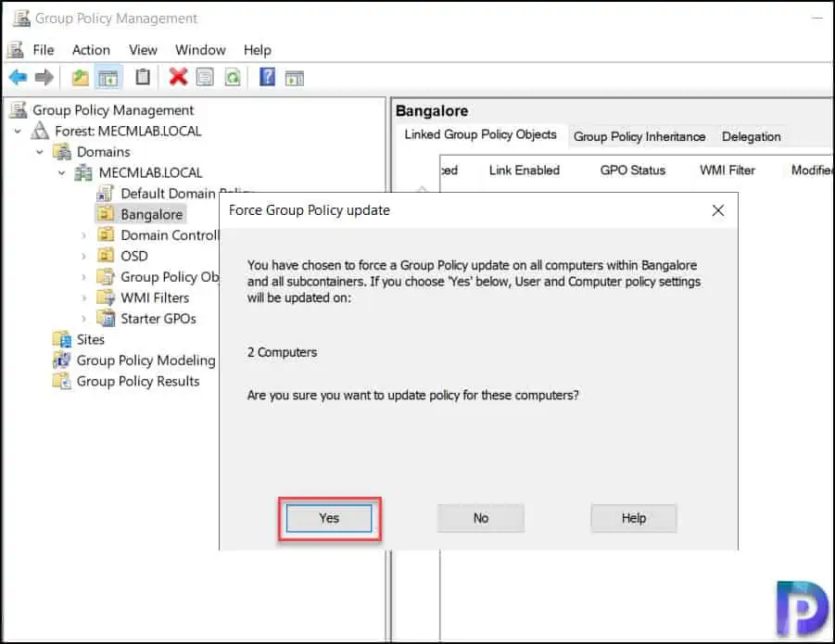Collapse the Forest MECMLAB.LOCAL node

point(18,131)
